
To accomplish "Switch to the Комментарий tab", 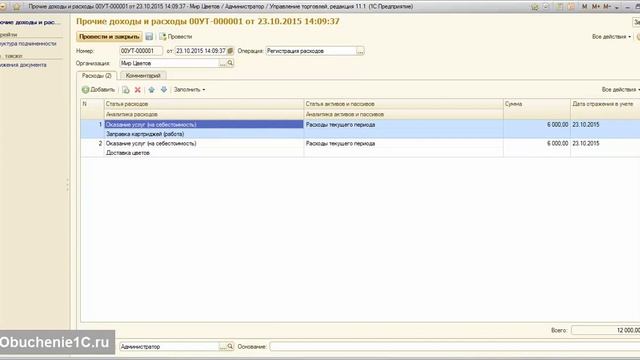I will click(143, 76).
